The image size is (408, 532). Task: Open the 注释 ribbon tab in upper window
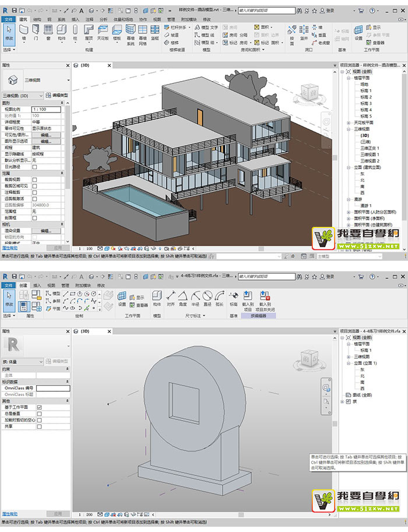(89, 19)
